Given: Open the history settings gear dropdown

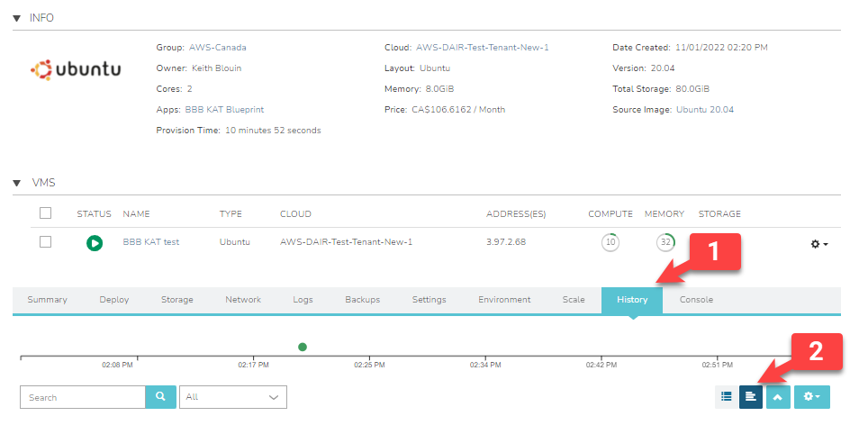Looking at the screenshot, I should point(811,397).
